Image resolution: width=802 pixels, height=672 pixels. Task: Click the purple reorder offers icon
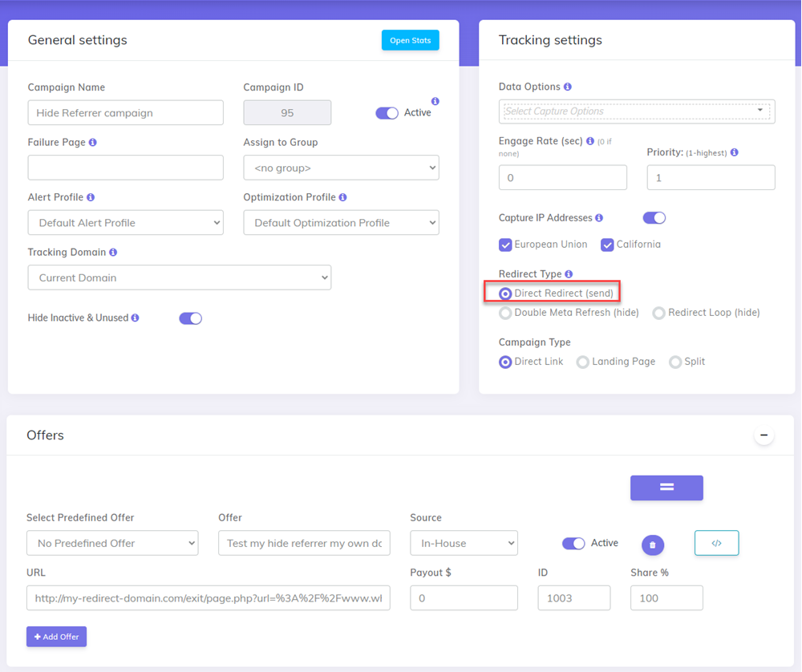[666, 488]
